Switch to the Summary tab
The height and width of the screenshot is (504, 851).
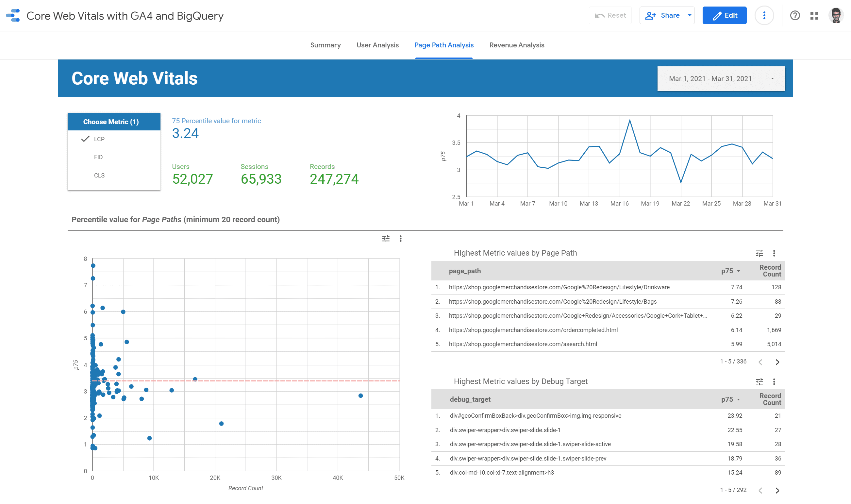pos(325,45)
